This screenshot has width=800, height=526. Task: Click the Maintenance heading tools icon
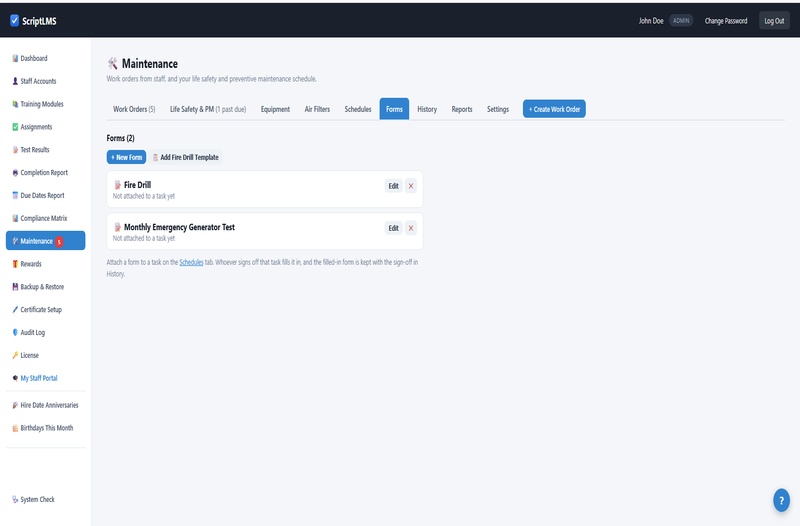point(113,63)
